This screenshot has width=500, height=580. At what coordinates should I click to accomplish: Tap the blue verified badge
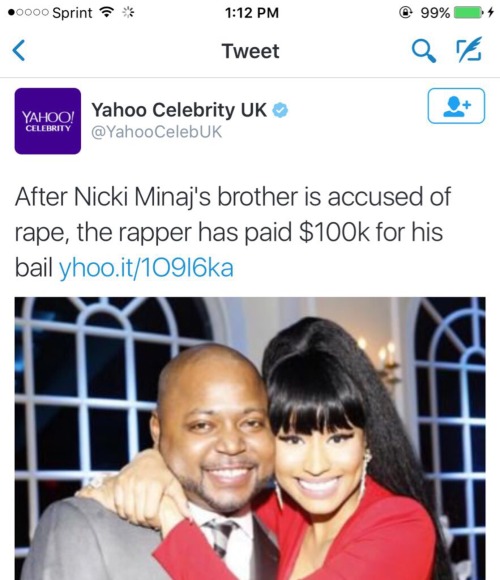click(280, 110)
